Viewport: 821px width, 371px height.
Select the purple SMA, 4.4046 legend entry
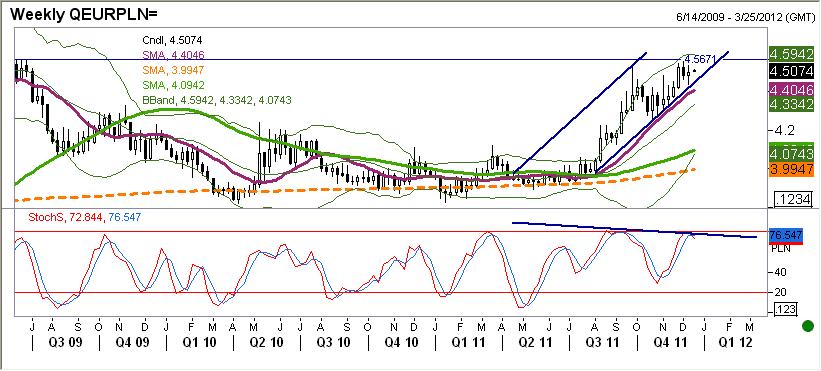click(x=173, y=54)
